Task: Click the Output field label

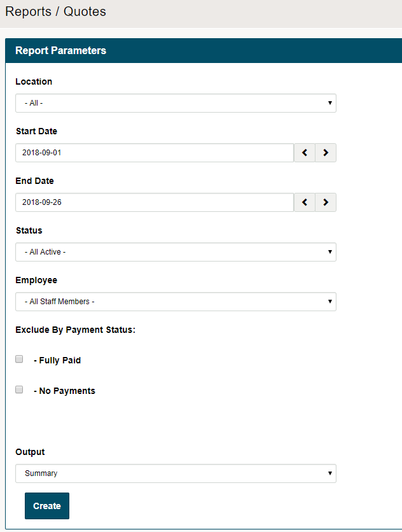Action: (30, 452)
